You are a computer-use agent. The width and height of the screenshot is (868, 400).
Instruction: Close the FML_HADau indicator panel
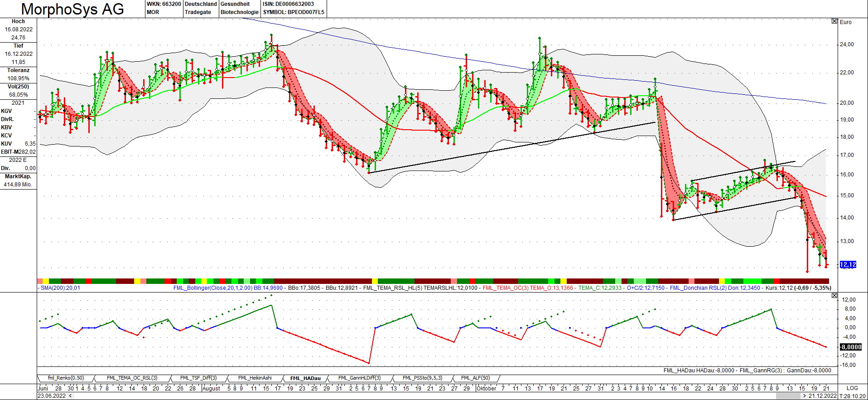[x=834, y=296]
